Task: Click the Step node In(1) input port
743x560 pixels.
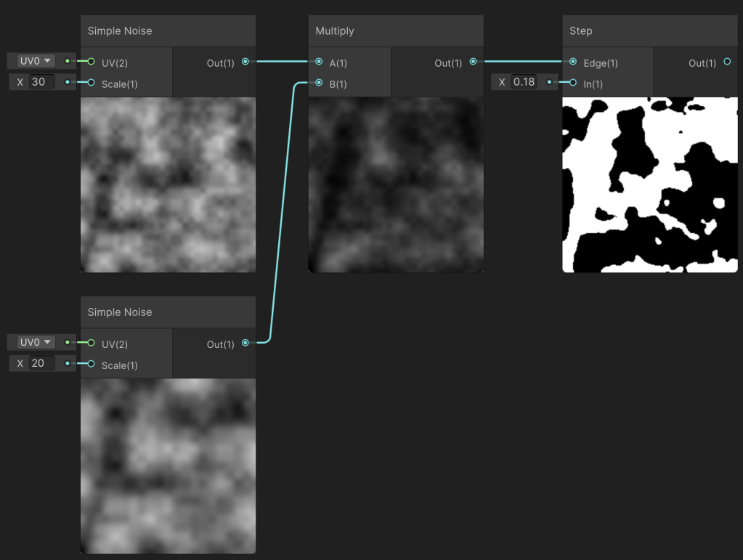Action: coord(573,83)
